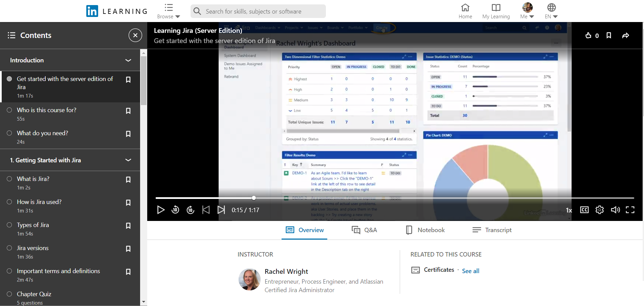This screenshot has height=306, width=644.
Task: Open the video settings gear
Action: [x=599, y=210]
